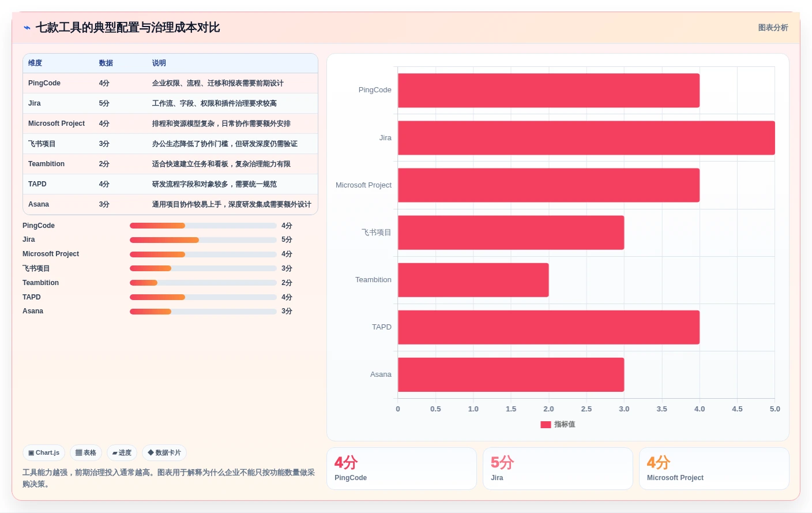Click the 飞书项目 label on chart axis
The image size is (812, 513).
click(x=377, y=233)
